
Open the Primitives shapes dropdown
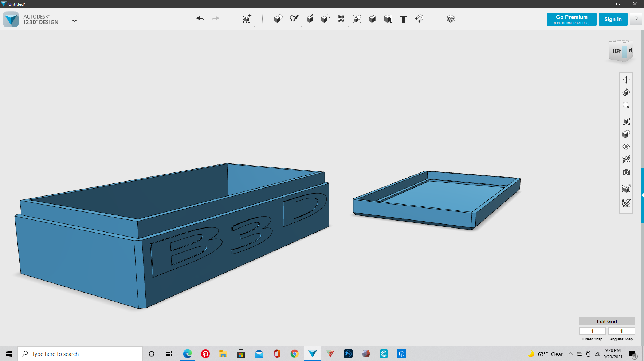pyautogui.click(x=278, y=19)
